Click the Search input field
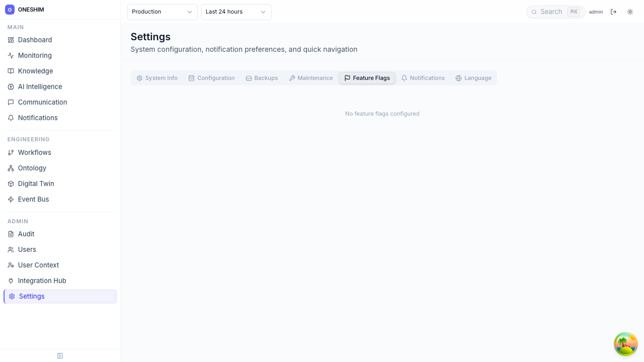644x362 pixels. pyautogui.click(x=552, y=12)
